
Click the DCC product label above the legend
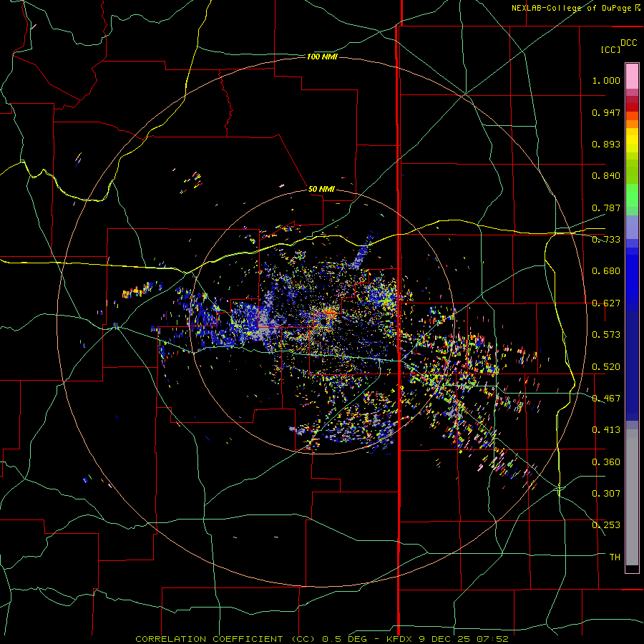coord(628,43)
